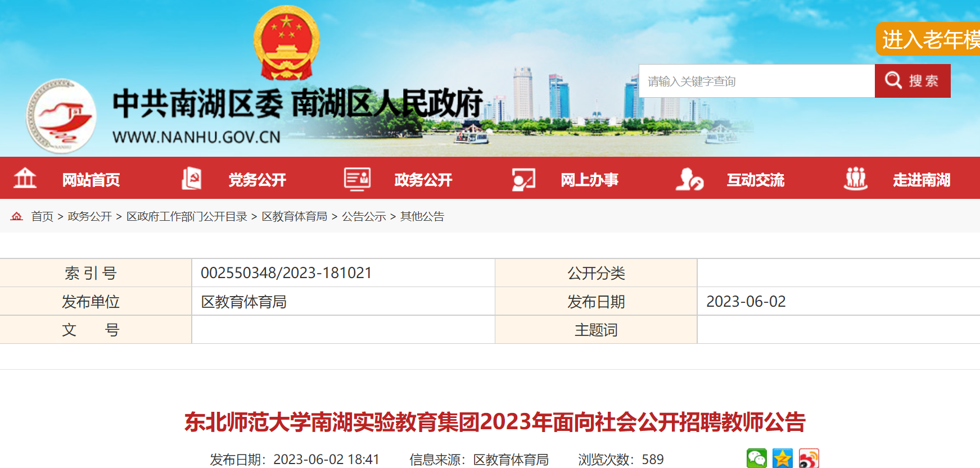Click the person icon beside 互动交流
The height and width of the screenshot is (468, 980).
(689, 179)
